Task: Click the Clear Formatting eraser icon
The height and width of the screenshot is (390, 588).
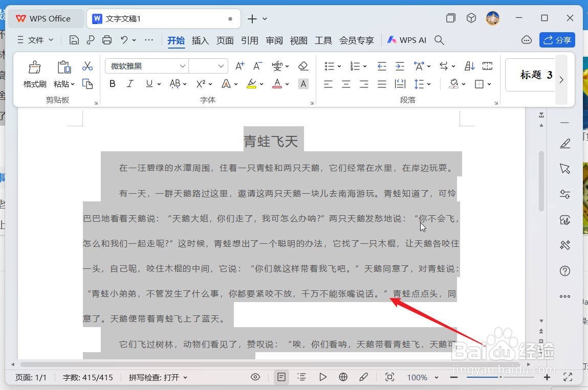Action: tap(303, 65)
